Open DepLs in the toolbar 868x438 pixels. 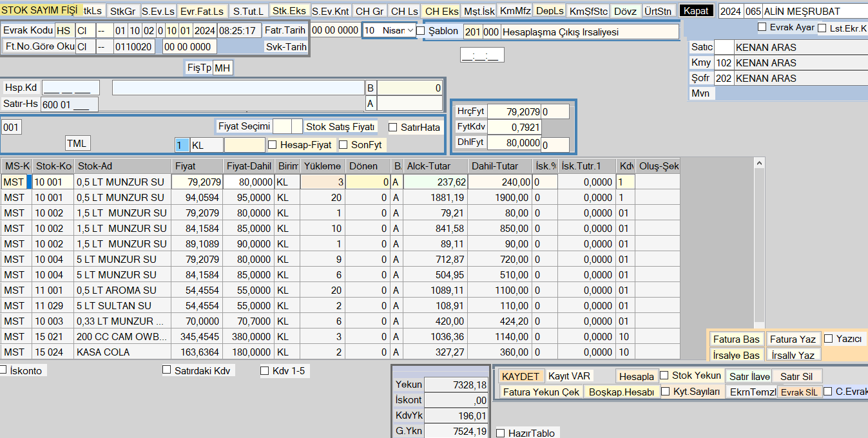(550, 11)
